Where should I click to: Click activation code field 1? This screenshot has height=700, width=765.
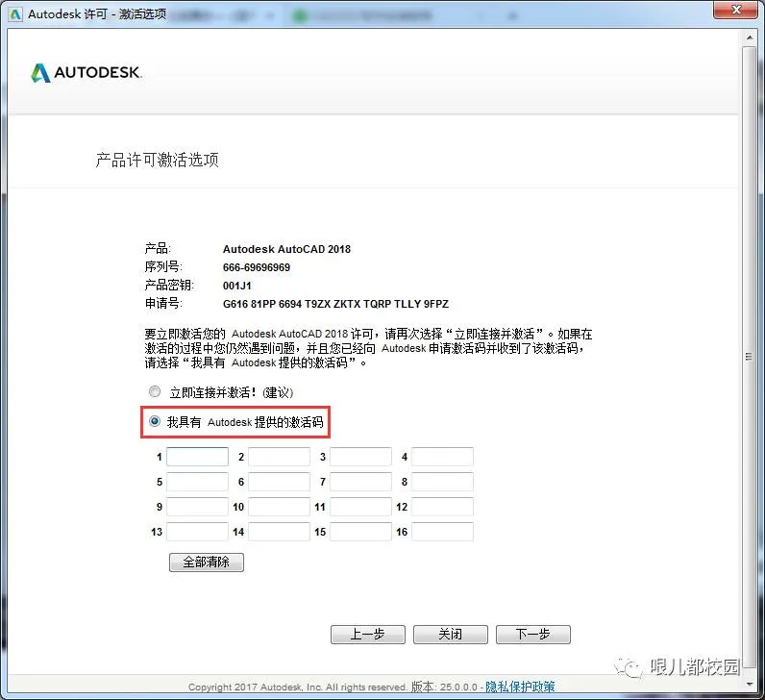coord(197,457)
